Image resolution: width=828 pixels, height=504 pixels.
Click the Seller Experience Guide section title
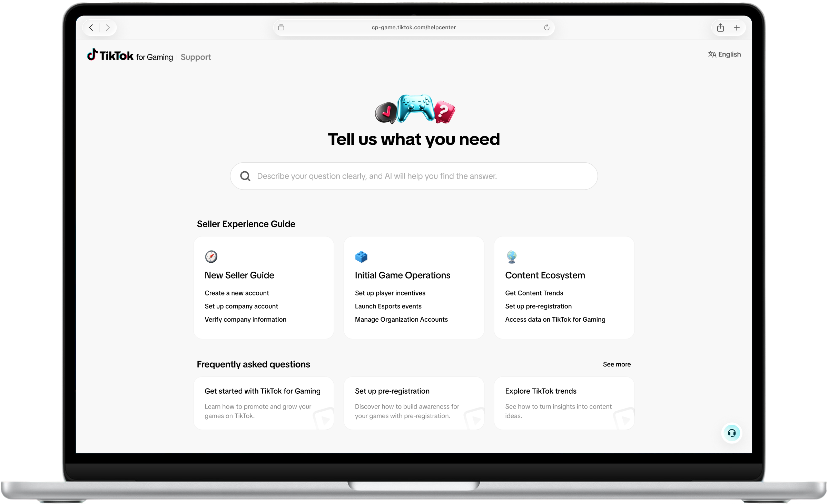[x=246, y=224]
